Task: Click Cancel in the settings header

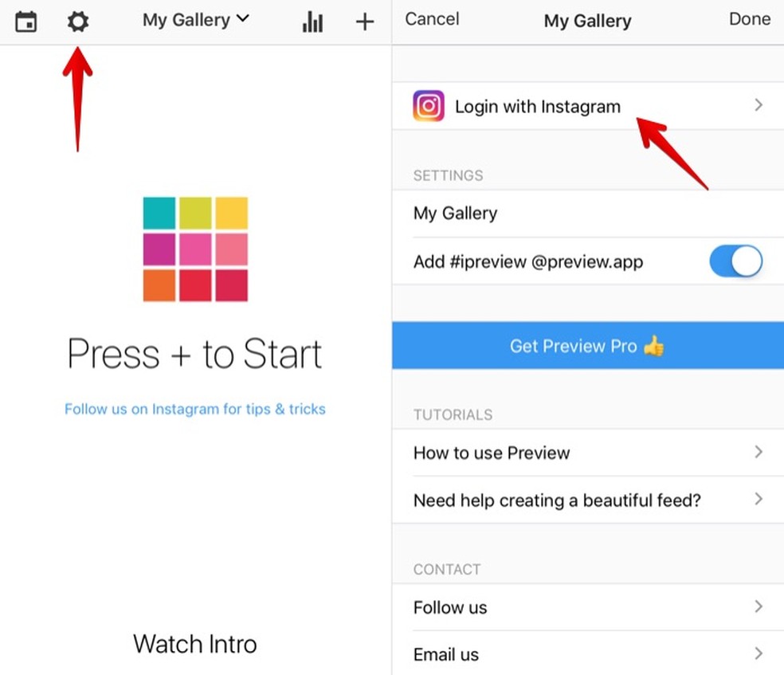Action: coord(432,19)
